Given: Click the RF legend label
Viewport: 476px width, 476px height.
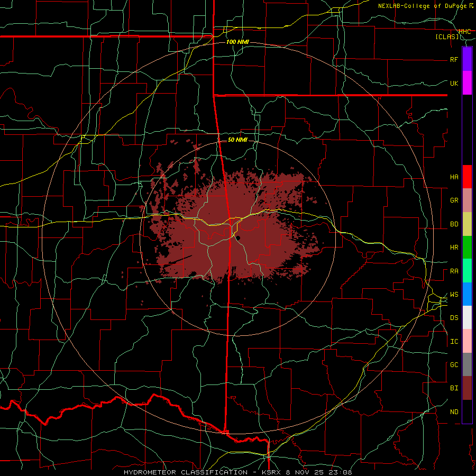Looking at the screenshot, I should click(x=454, y=59).
